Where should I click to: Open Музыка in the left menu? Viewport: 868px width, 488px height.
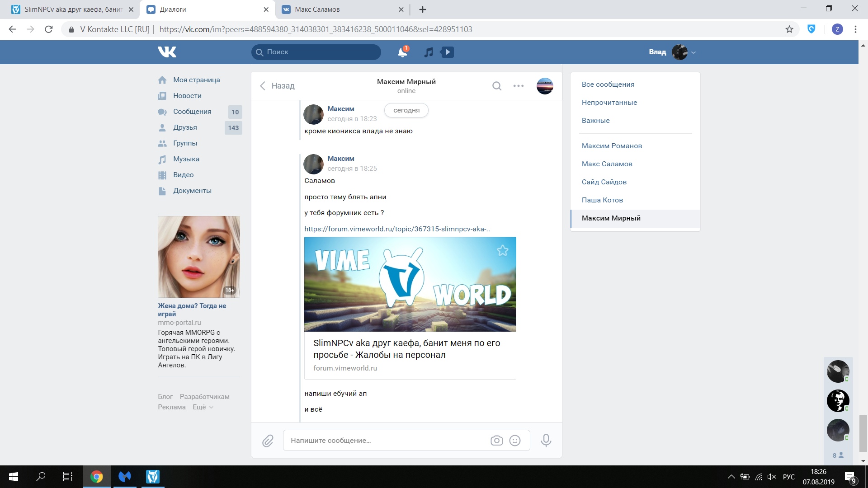tap(186, 159)
